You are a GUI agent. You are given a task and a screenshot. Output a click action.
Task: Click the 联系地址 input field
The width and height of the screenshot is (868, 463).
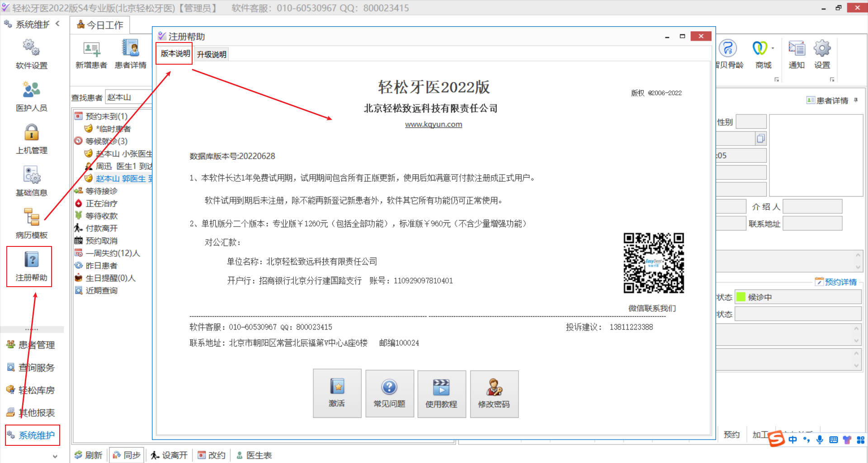(812, 223)
